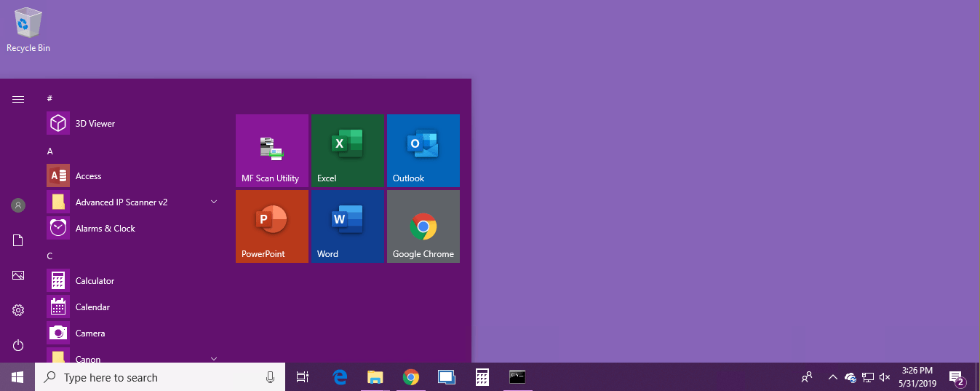The height and width of the screenshot is (391, 980).
Task: Launch Outlook from the pinned tiles
Action: pyautogui.click(x=423, y=151)
